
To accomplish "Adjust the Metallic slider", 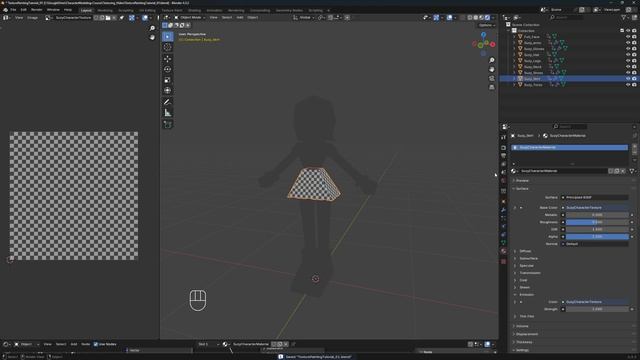I will click(x=597, y=215).
